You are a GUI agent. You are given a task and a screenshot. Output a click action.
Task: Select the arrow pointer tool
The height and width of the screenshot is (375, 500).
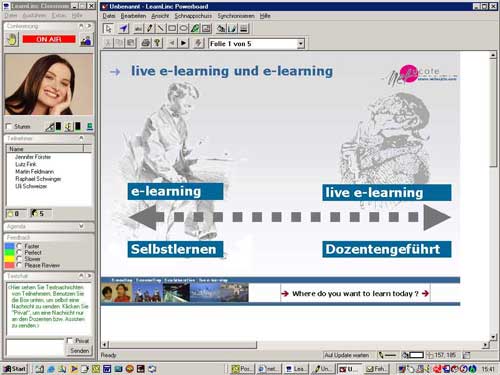coord(108,29)
